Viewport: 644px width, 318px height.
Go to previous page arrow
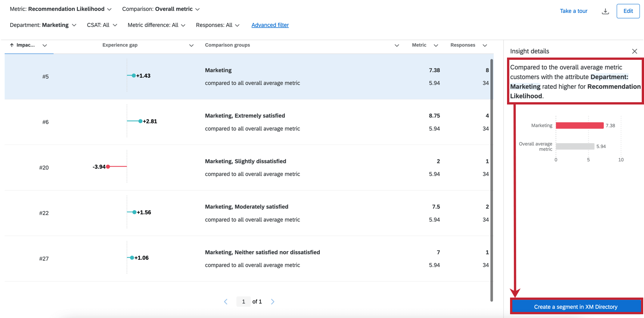point(226,302)
